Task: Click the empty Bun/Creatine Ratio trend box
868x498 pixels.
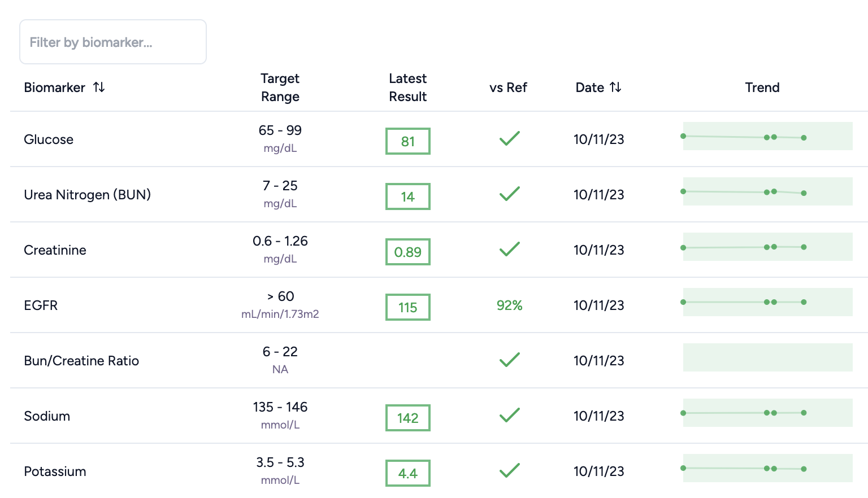Action: (767, 357)
